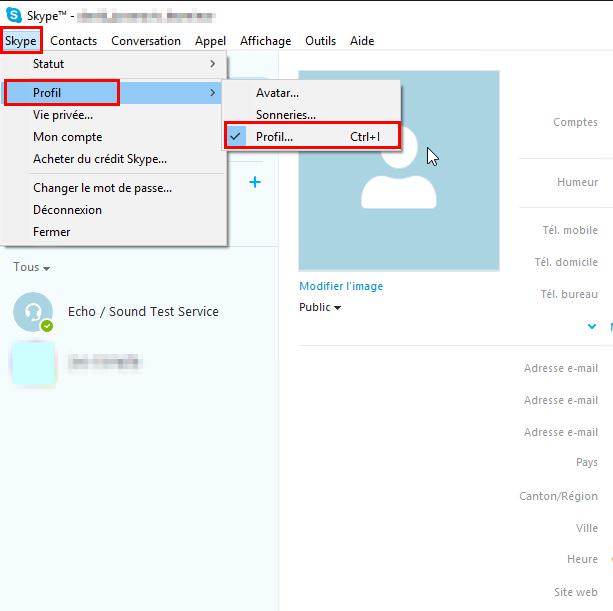
Task: Open Acheter du crédit Skype...
Action: click(x=100, y=159)
